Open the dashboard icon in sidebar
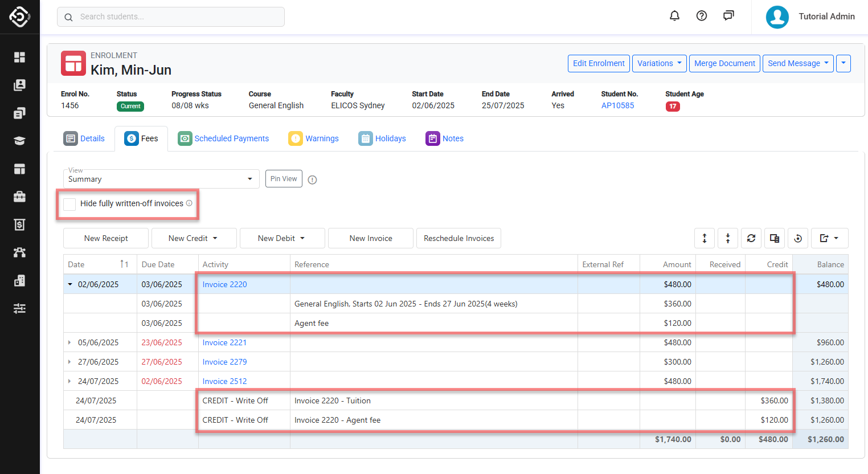868x474 pixels. [19, 57]
